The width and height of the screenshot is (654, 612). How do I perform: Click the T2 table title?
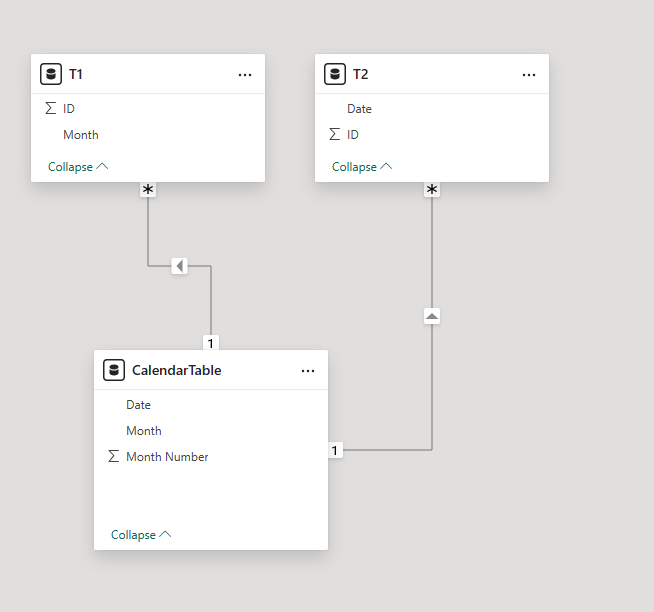[360, 74]
